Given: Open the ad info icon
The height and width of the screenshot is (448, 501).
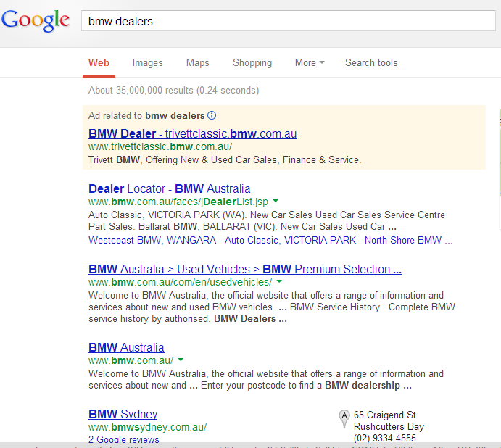Looking at the screenshot, I should point(212,115).
